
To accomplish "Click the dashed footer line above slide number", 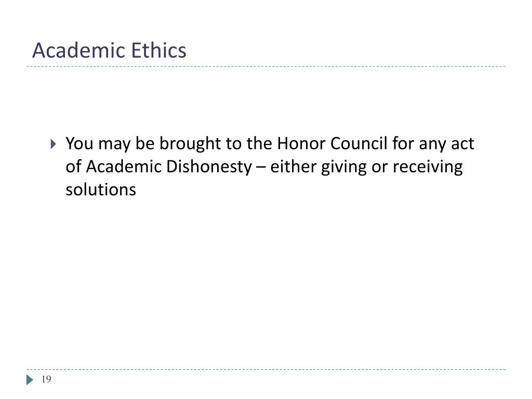I will coord(266,369).
